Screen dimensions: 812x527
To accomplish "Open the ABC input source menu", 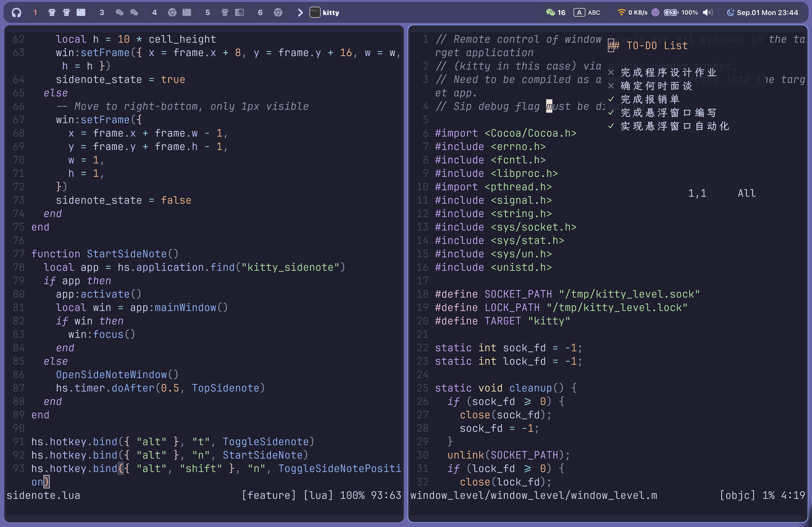I will pyautogui.click(x=594, y=13).
